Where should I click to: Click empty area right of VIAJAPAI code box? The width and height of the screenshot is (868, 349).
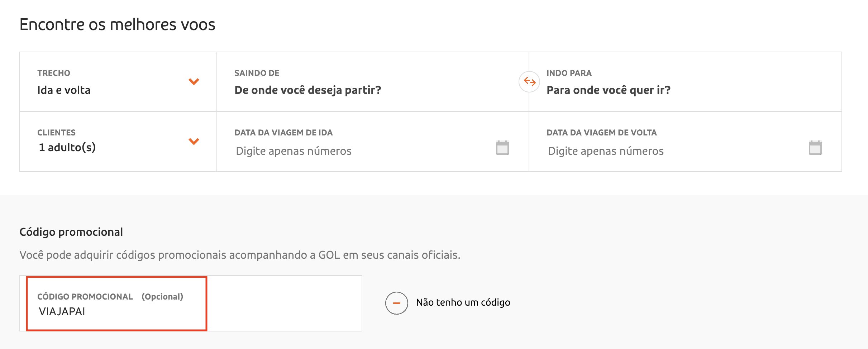coord(284,303)
